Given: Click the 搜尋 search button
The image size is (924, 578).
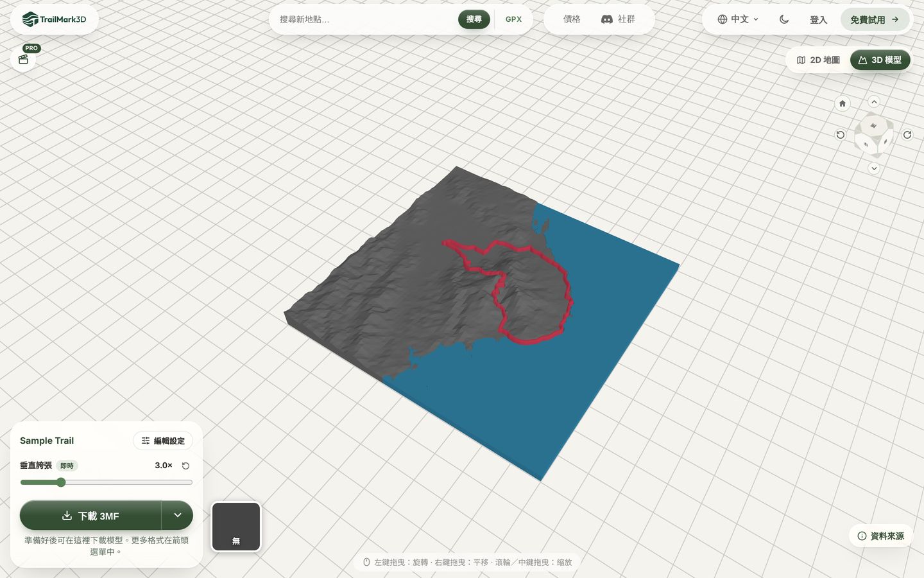Looking at the screenshot, I should (x=474, y=19).
